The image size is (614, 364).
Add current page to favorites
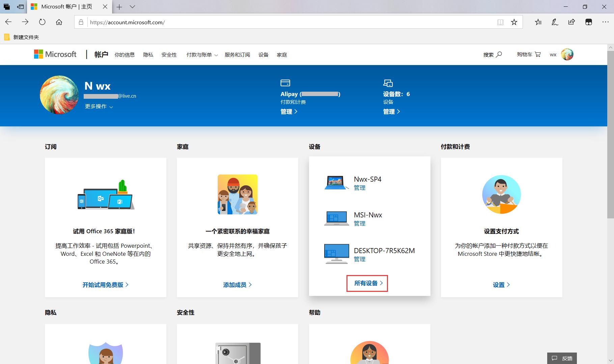[x=514, y=22]
